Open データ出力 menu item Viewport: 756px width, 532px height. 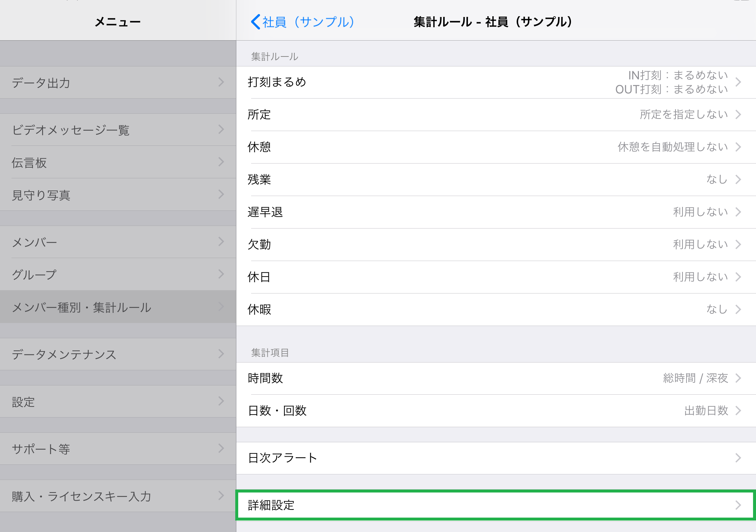point(118,82)
